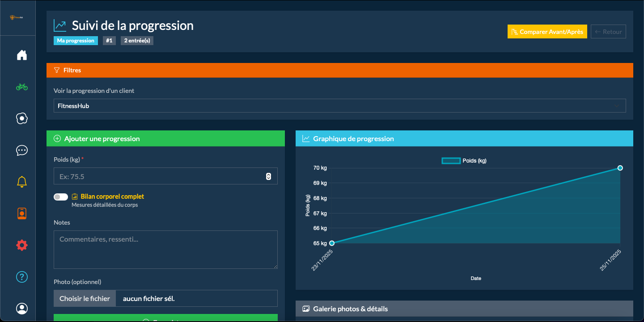Screen dimensions: 644x322
Task: Open the yellow notifications bell icon
Action: (21, 182)
